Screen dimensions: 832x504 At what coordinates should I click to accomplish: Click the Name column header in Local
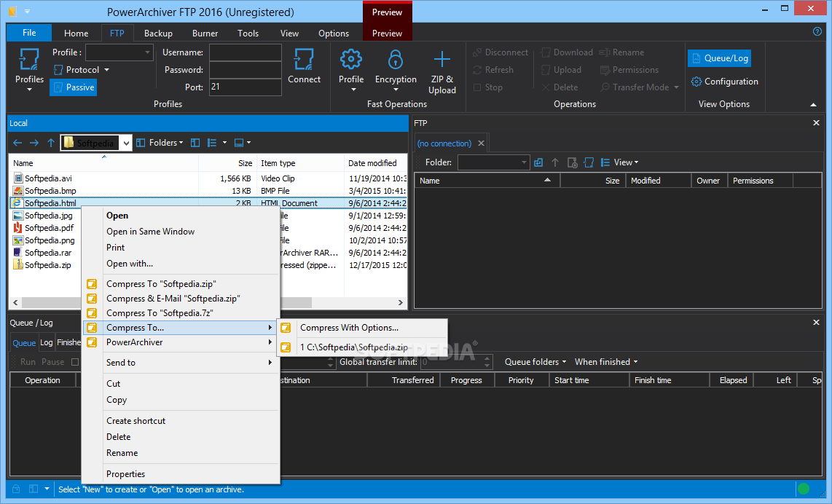tap(103, 163)
